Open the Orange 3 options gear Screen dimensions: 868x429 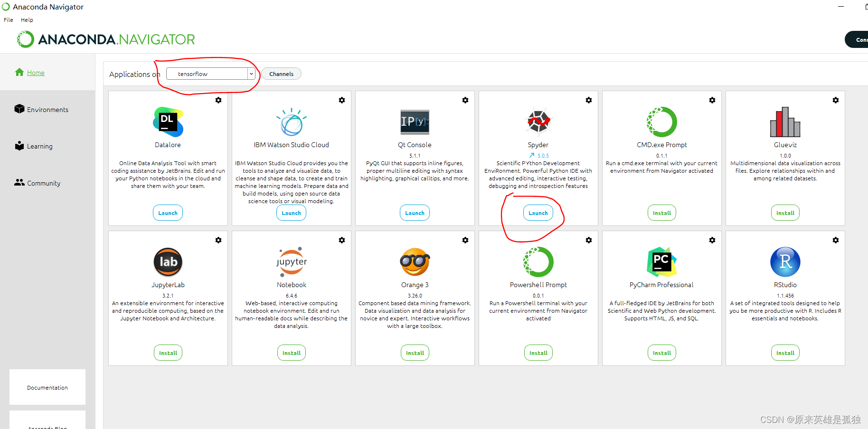point(465,240)
